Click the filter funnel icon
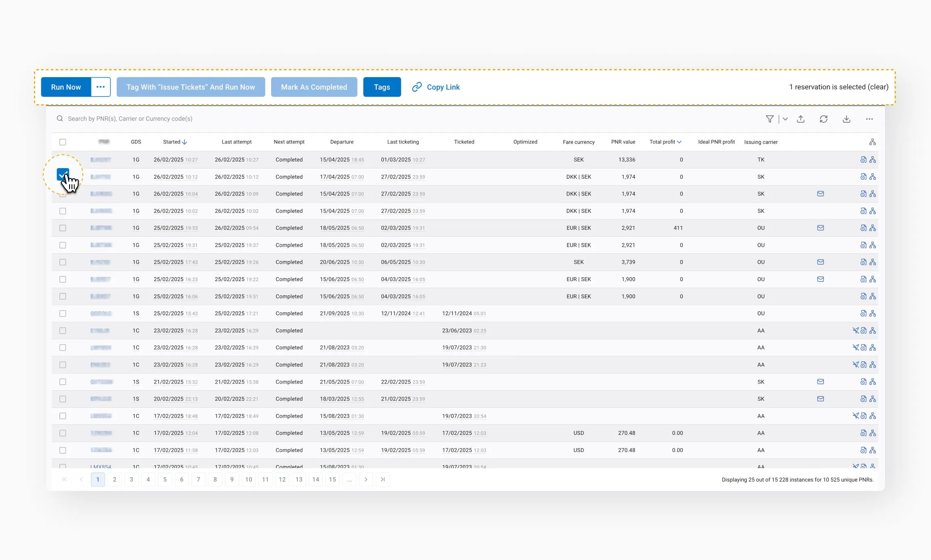Image resolution: width=931 pixels, height=560 pixels. coord(769,119)
